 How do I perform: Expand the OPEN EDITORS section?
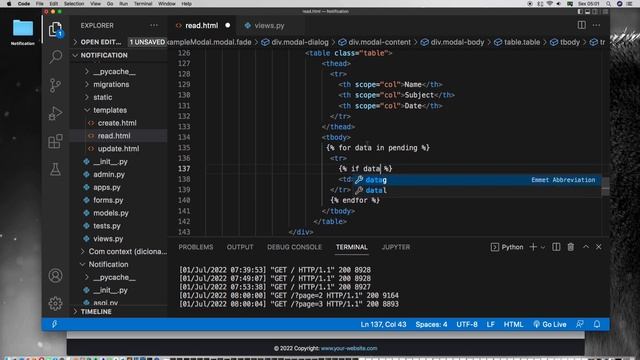(100, 42)
